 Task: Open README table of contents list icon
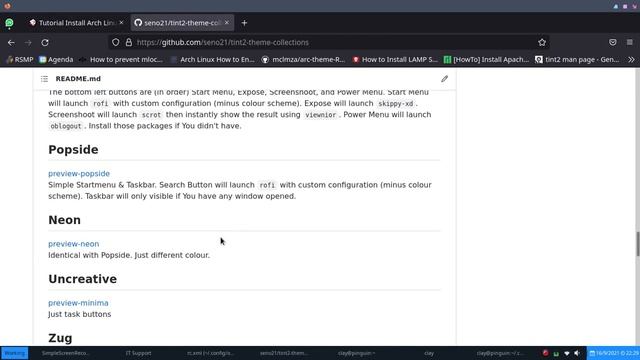[x=44, y=79]
